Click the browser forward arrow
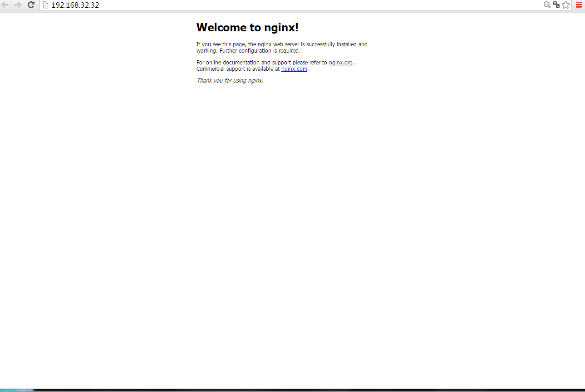 coord(18,5)
